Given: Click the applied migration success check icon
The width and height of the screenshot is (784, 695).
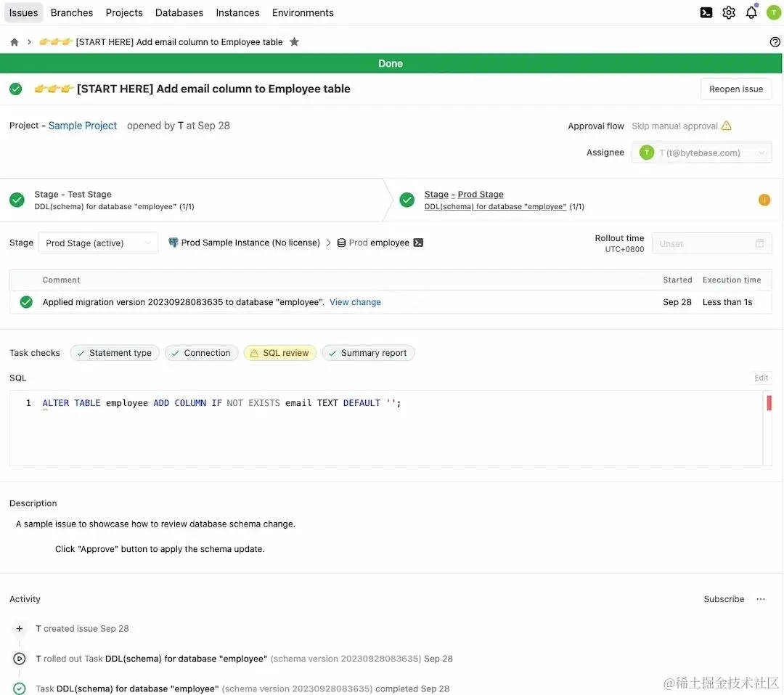Looking at the screenshot, I should point(26,302).
